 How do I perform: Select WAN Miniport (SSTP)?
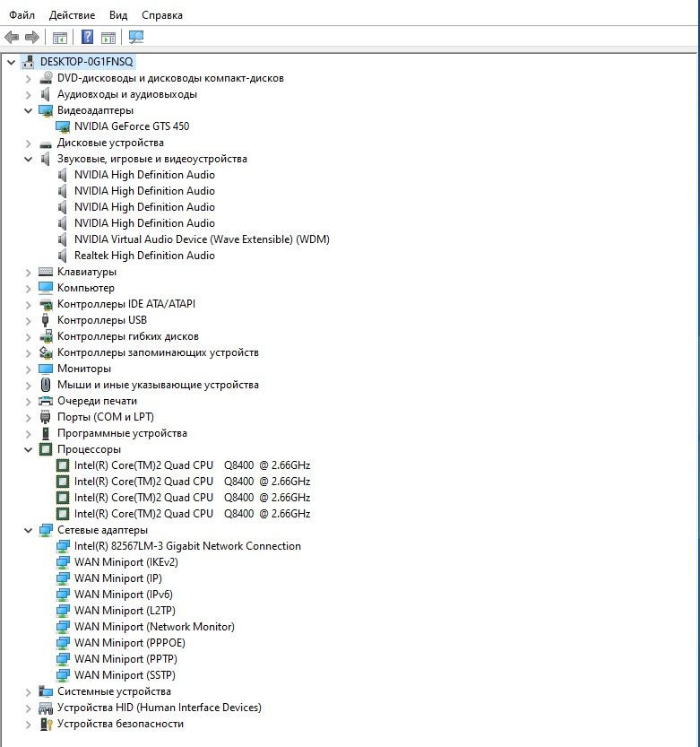[x=125, y=675]
